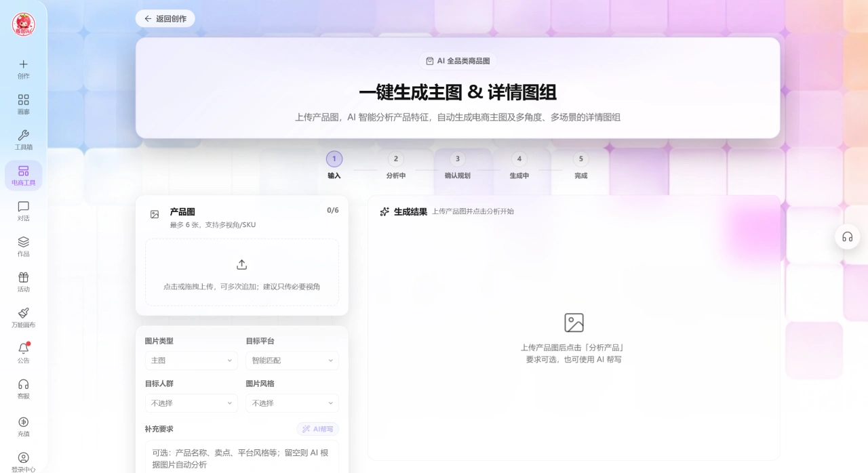Go back with 返回创作 button
This screenshot has width=868, height=473.
tap(165, 18)
